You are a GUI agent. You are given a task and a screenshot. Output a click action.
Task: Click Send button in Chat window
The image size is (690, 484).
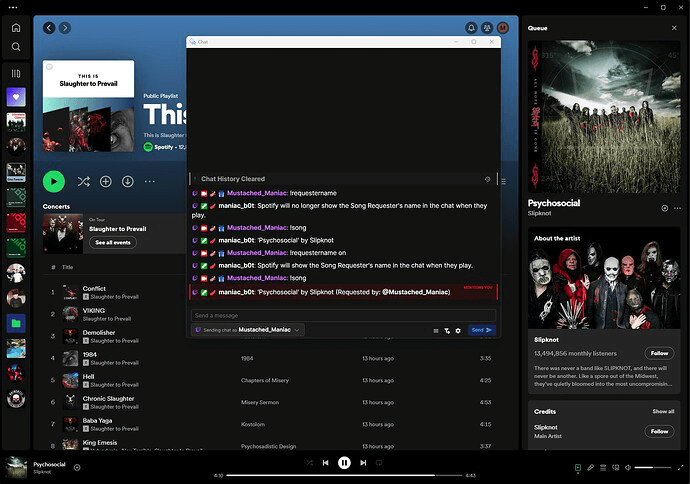point(482,330)
